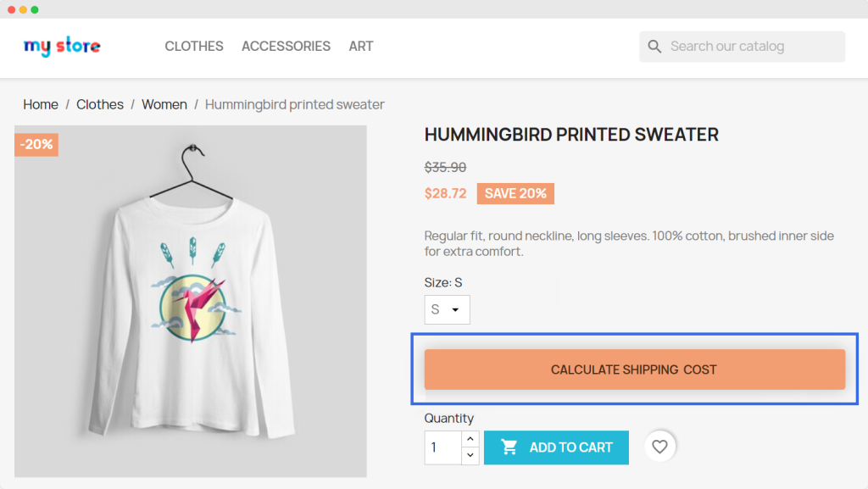868x489 pixels.
Task: Decrease quantity with down arrow
Action: [x=470, y=456]
